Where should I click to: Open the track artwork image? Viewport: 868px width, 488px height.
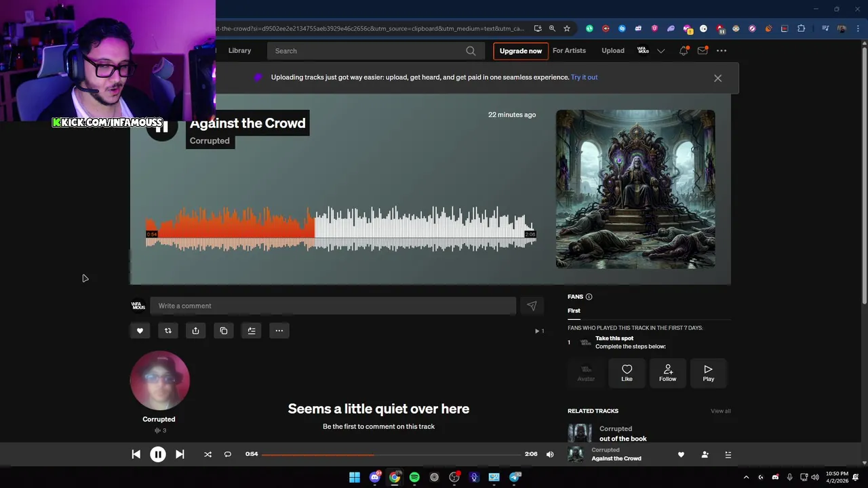click(635, 189)
